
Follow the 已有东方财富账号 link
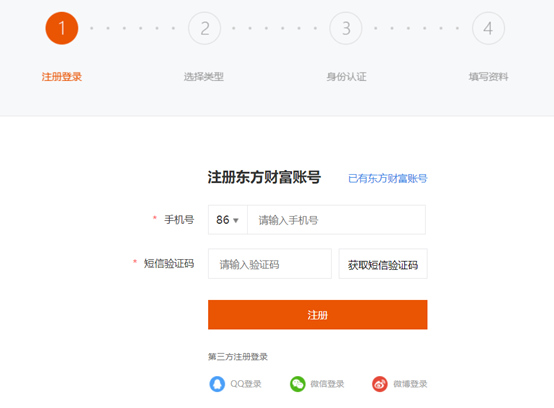[x=388, y=178]
